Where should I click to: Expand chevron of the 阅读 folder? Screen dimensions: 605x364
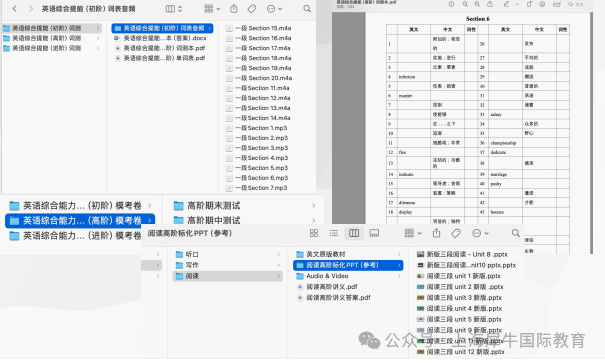point(278,276)
